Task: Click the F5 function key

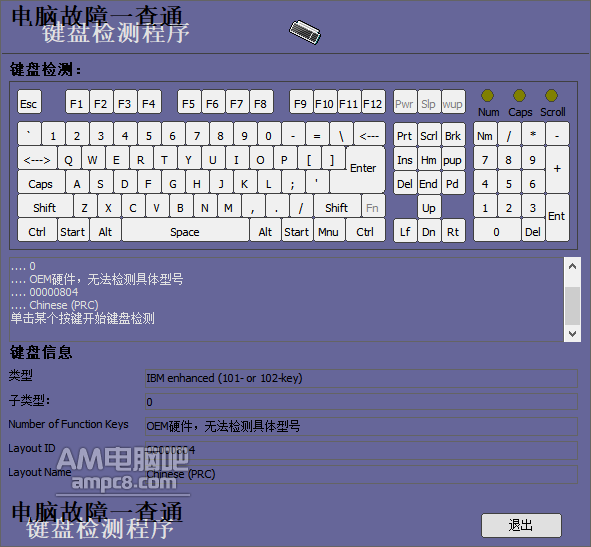Action: click(x=189, y=102)
